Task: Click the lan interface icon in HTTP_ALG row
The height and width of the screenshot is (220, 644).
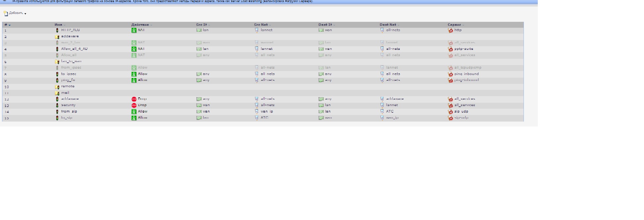Action: point(199,30)
